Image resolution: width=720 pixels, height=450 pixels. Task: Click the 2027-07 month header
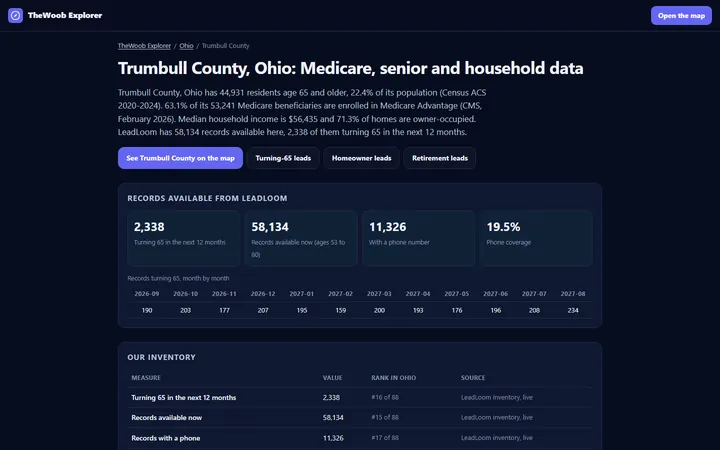pos(534,294)
